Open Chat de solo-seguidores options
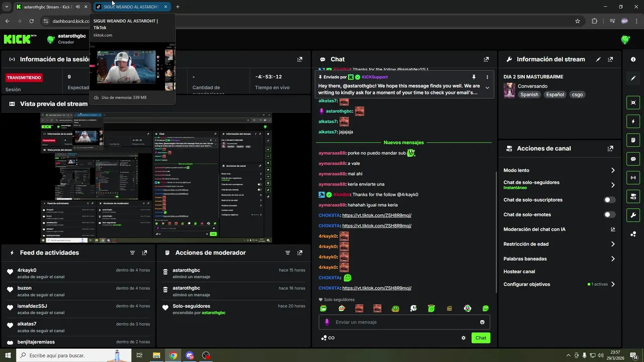The image size is (644, 362). [x=559, y=185]
